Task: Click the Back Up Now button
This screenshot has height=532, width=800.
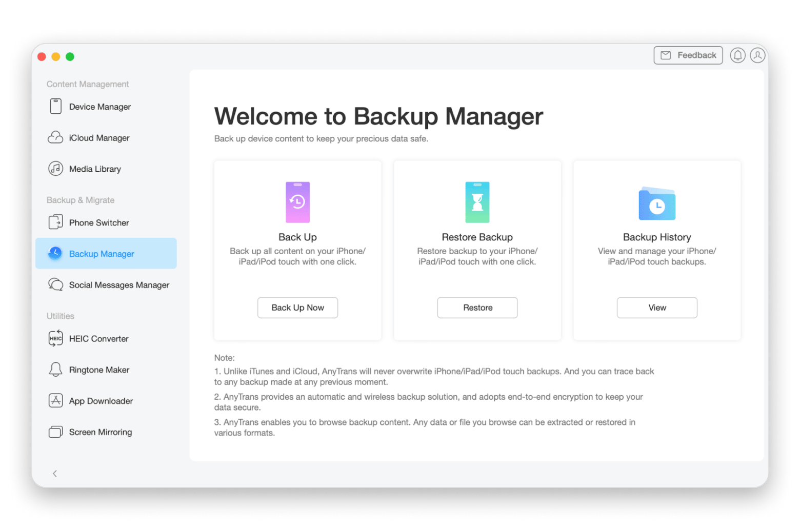Action: [297, 308]
